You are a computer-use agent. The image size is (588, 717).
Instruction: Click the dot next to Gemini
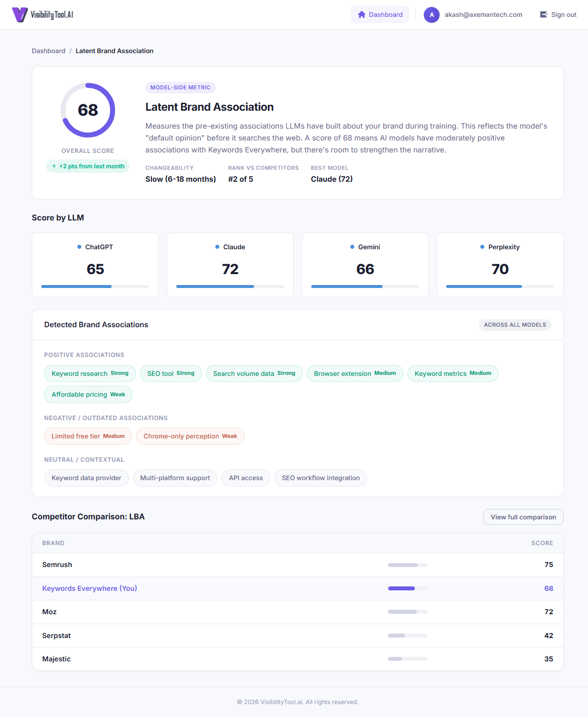click(351, 246)
